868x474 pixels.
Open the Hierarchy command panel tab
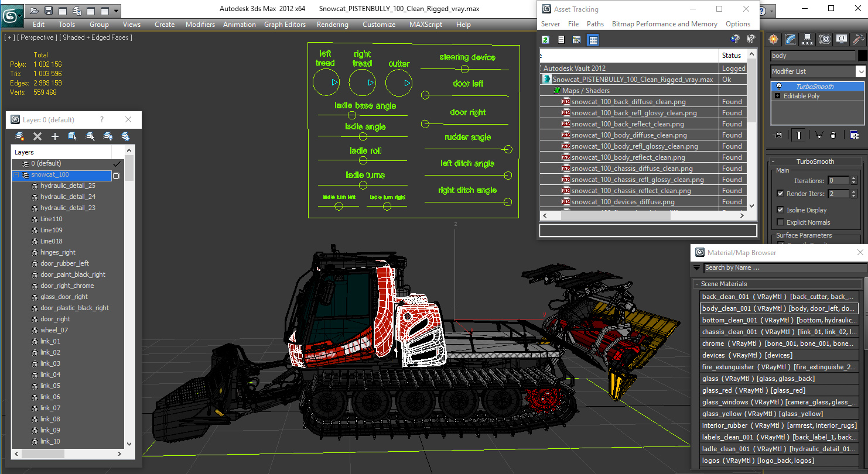808,39
